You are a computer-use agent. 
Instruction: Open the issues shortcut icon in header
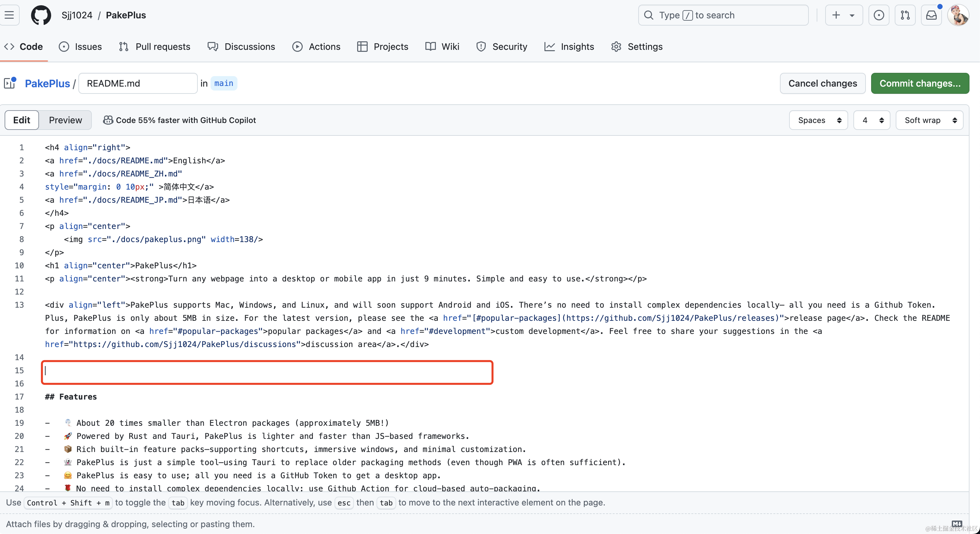tap(878, 15)
